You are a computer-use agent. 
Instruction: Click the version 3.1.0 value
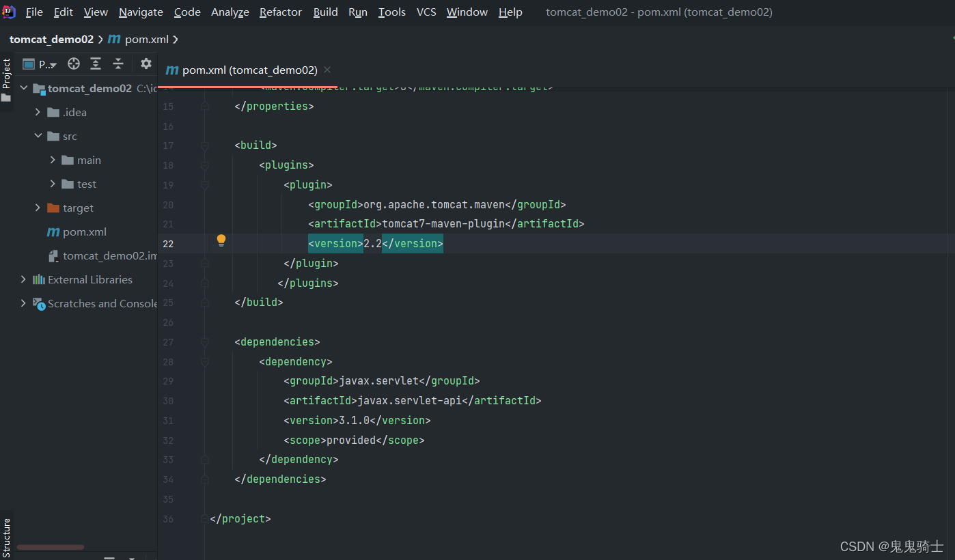tap(354, 421)
